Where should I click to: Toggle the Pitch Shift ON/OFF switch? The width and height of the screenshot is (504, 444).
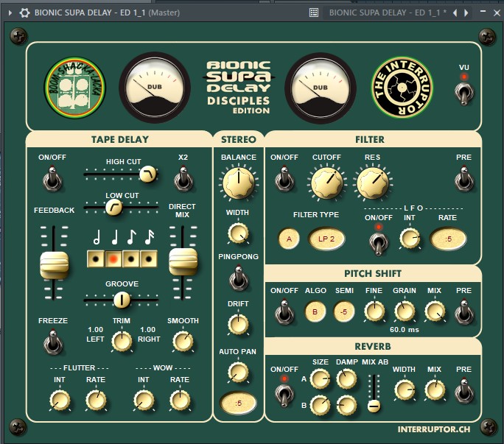284,311
